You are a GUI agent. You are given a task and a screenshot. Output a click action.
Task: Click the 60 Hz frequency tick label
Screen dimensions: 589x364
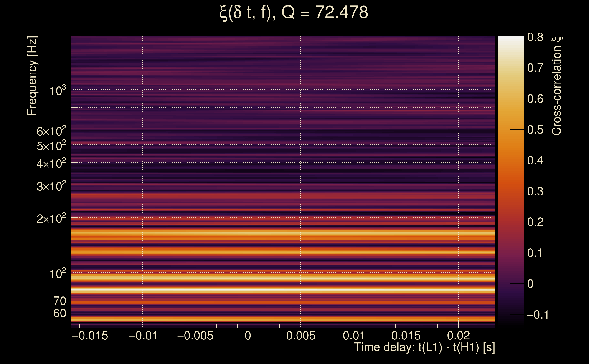point(59,313)
